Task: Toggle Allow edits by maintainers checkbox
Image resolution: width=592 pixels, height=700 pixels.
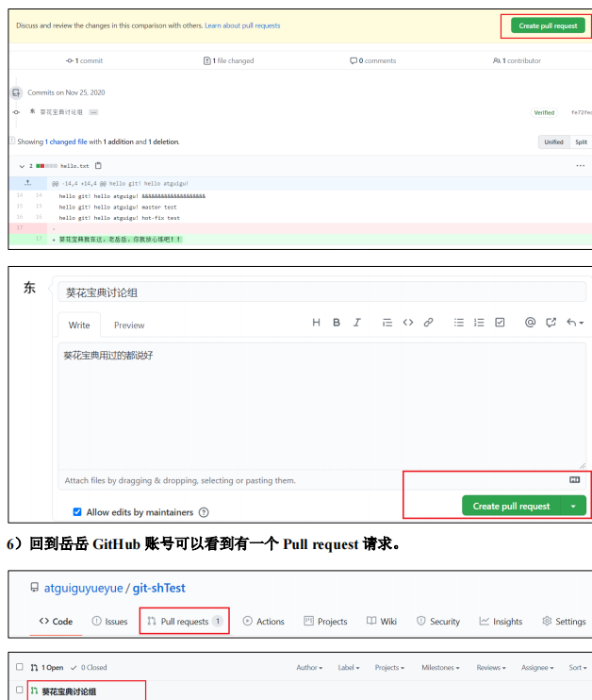Action: pyautogui.click(x=77, y=511)
